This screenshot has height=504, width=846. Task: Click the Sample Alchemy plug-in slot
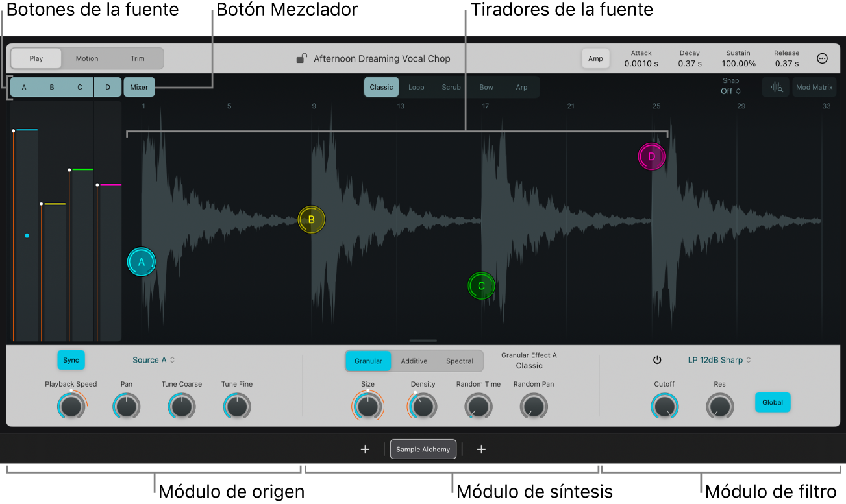pos(423,449)
